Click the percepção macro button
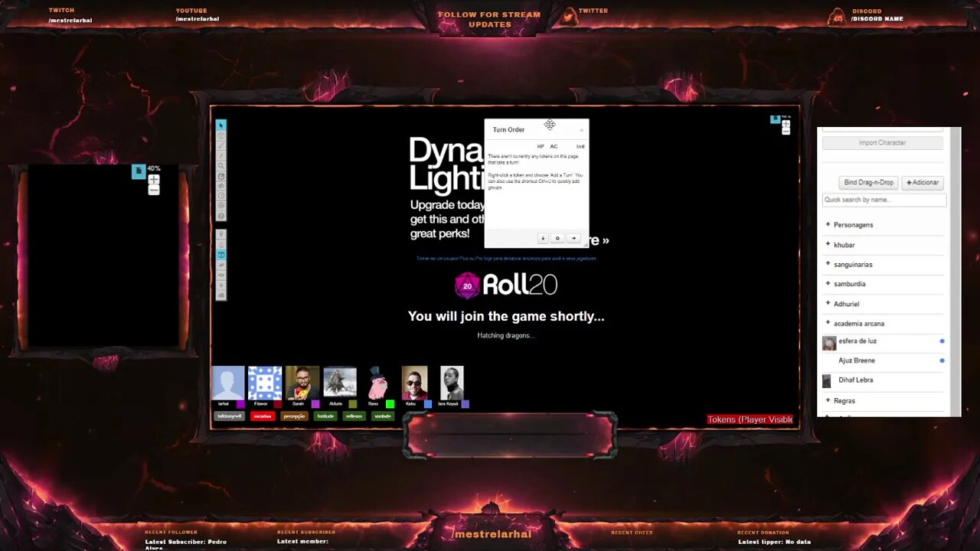 click(294, 416)
